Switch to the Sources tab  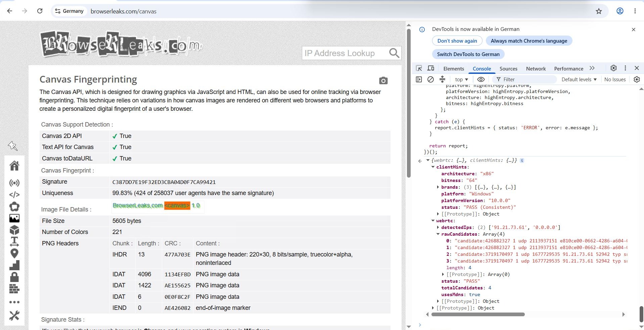click(508, 68)
